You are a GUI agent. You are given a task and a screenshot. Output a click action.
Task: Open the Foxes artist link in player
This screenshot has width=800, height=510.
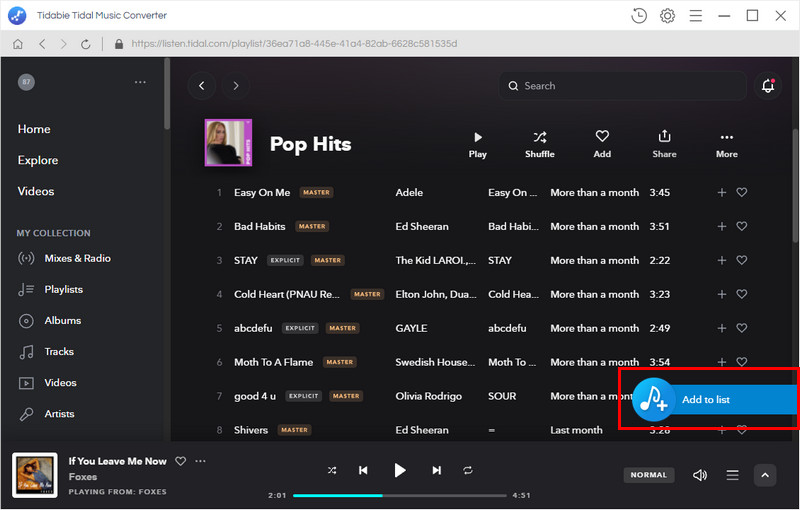click(83, 477)
